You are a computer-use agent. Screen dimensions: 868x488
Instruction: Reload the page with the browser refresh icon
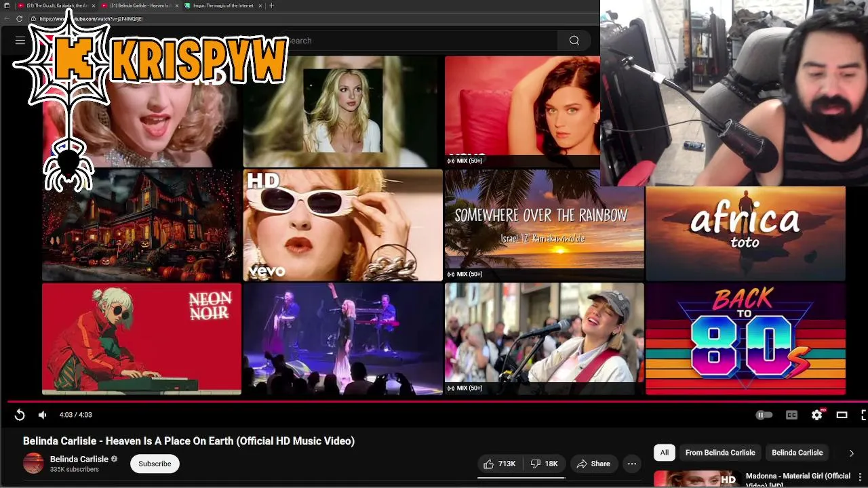(19, 19)
